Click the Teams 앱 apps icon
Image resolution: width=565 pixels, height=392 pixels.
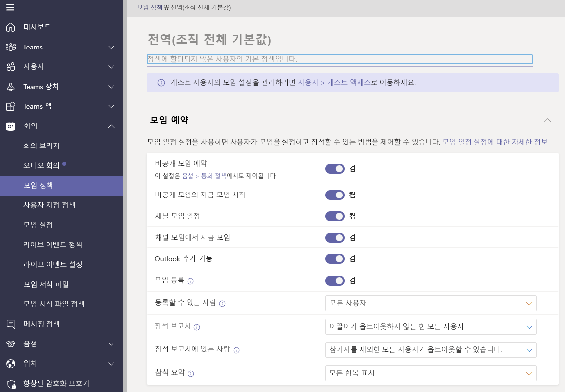(x=11, y=106)
